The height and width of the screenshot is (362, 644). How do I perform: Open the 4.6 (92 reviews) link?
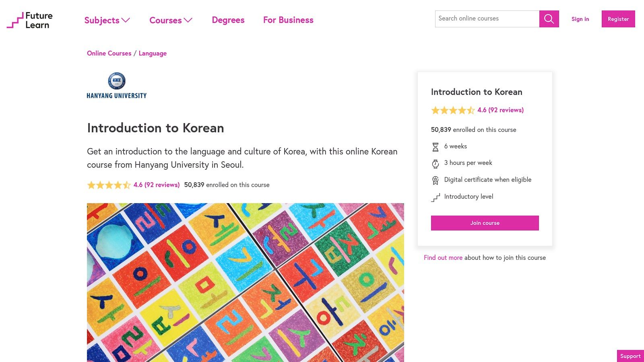[x=500, y=110]
